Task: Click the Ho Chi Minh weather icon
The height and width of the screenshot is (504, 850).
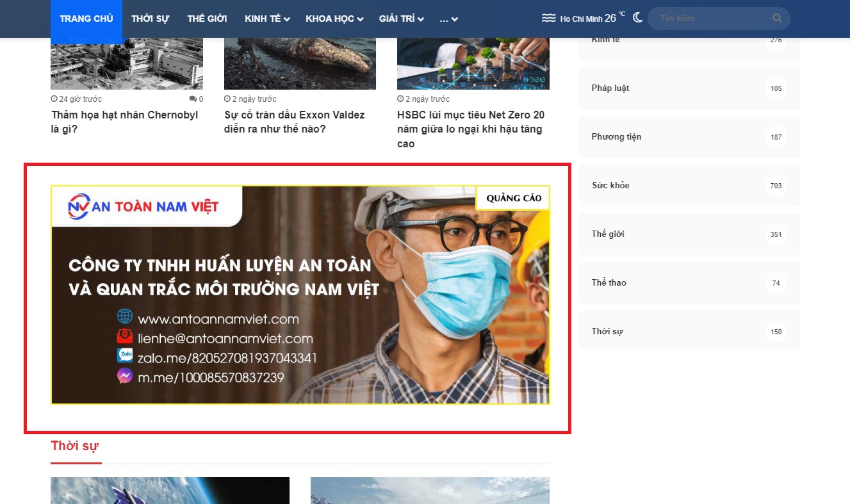Action: (548, 18)
